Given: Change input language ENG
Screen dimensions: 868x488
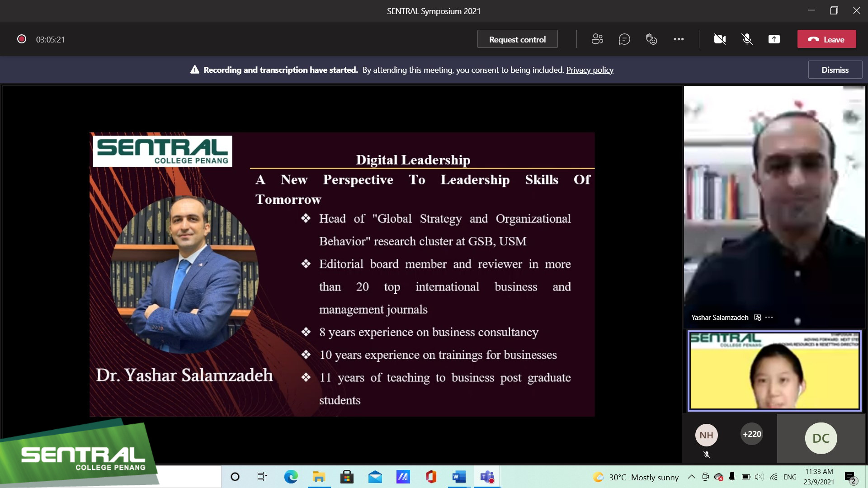Looking at the screenshot, I should (x=790, y=477).
